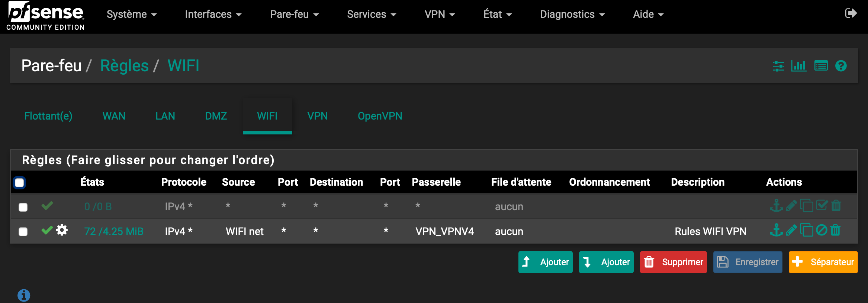Click the blue info icon
868x303 pixels.
point(24,296)
